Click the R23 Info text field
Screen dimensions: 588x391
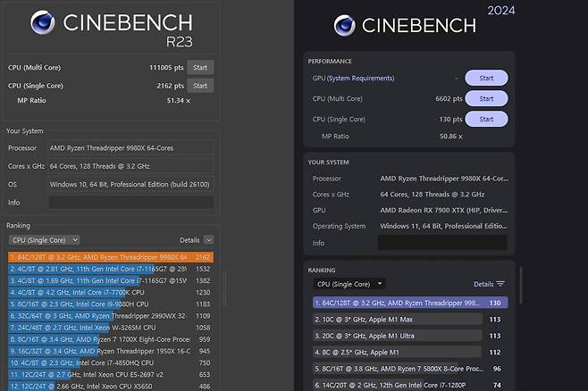(x=131, y=203)
